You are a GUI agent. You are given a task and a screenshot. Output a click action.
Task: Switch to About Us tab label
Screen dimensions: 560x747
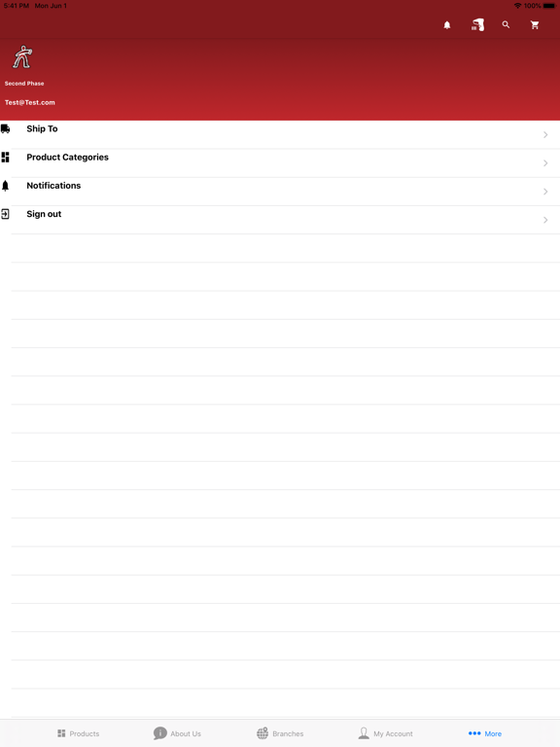click(x=186, y=733)
